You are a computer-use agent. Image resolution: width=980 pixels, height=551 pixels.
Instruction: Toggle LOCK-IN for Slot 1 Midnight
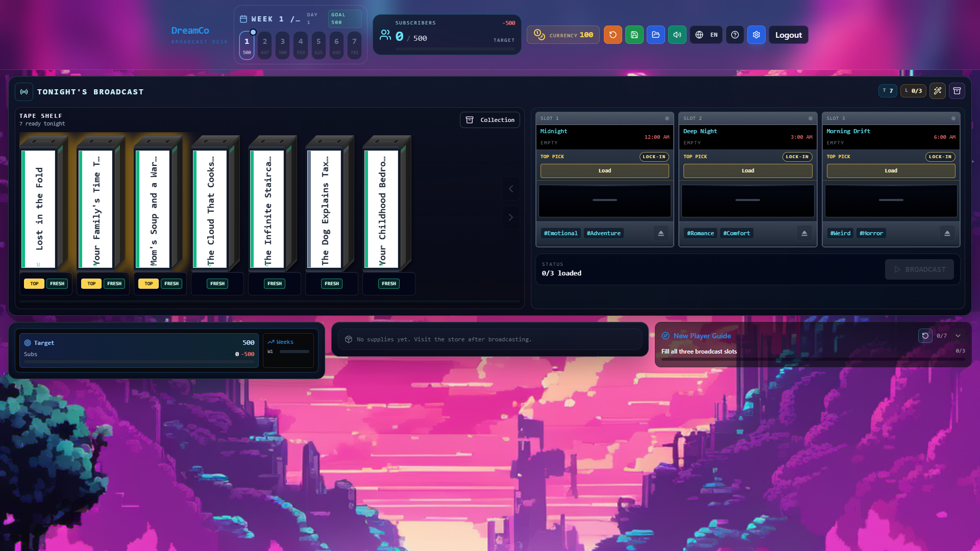[x=654, y=157]
